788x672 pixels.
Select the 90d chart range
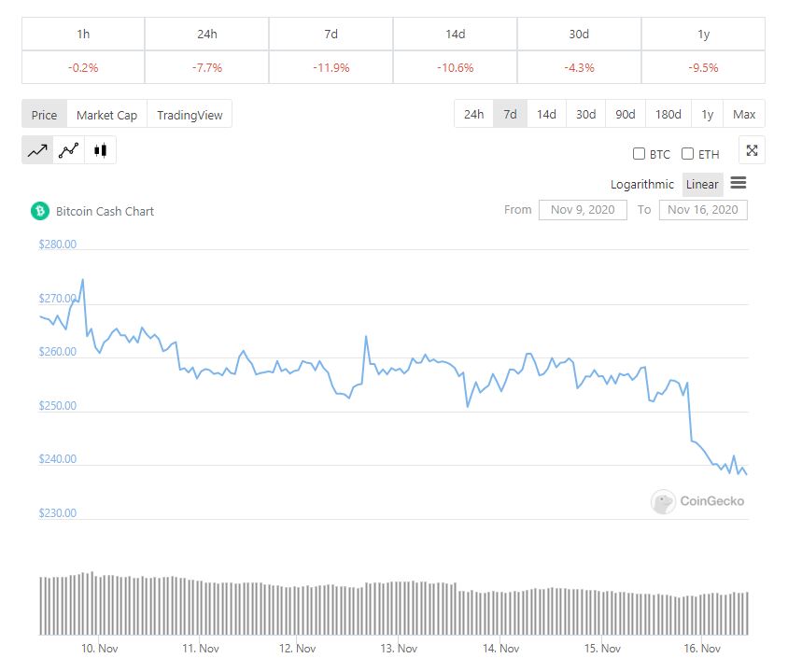click(626, 114)
